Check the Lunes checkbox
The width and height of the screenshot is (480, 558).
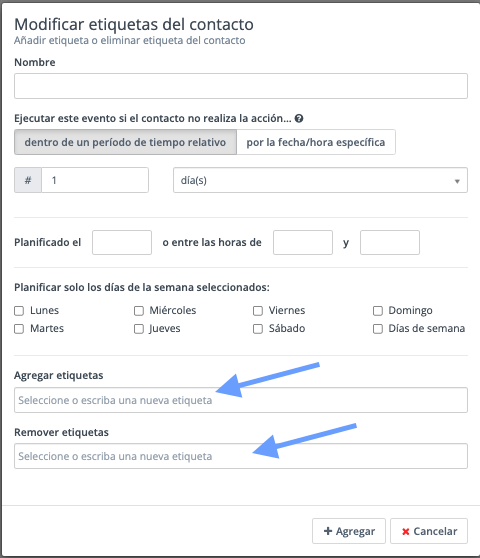tap(19, 311)
